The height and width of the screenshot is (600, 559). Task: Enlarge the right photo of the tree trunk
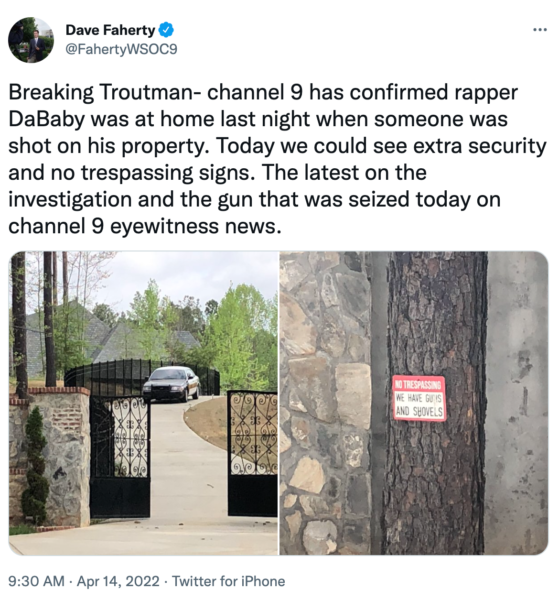tap(414, 403)
